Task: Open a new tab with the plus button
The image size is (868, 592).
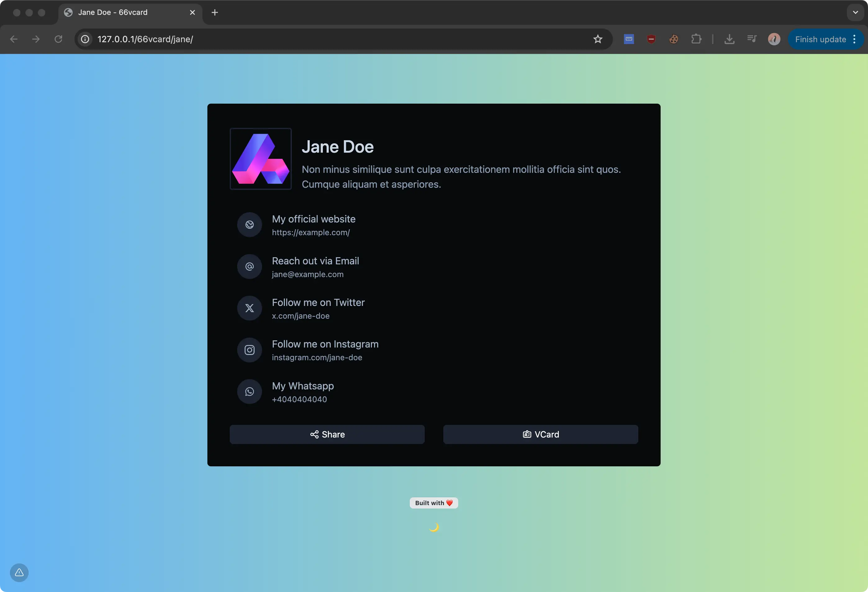Action: (x=215, y=12)
